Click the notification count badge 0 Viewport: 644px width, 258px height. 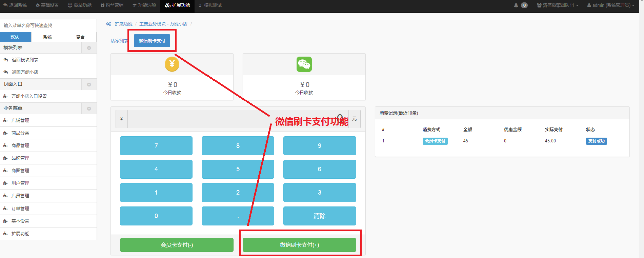(524, 5)
